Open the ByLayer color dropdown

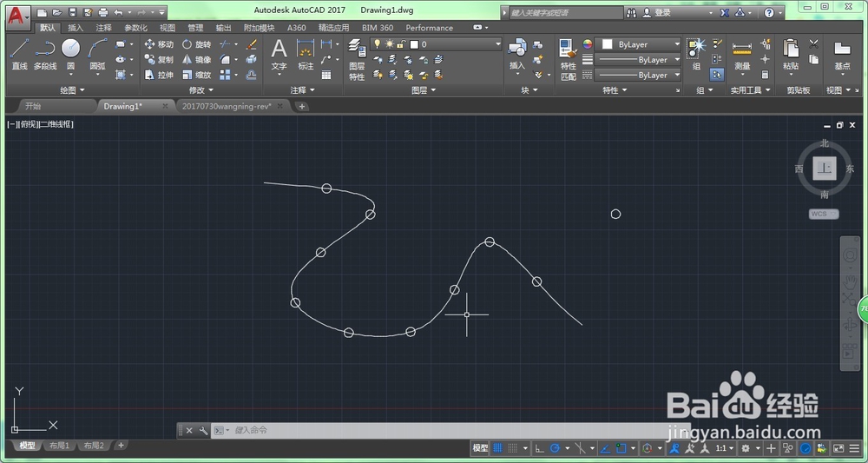[x=677, y=44]
